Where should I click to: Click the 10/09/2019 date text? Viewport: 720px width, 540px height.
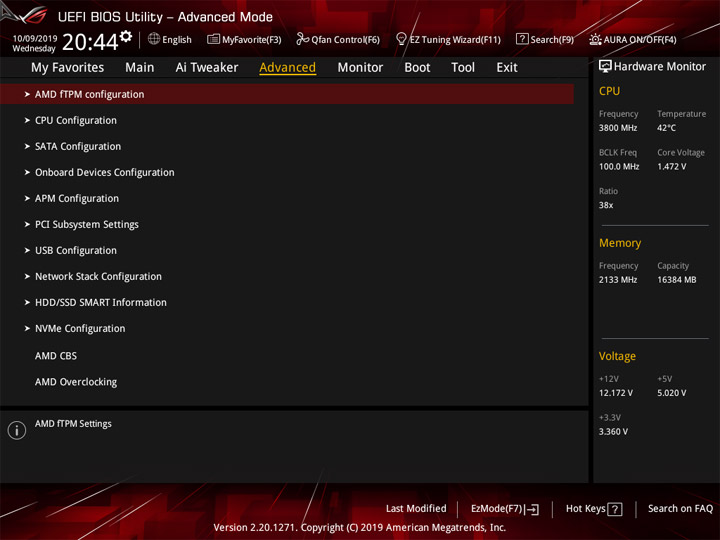(35, 39)
